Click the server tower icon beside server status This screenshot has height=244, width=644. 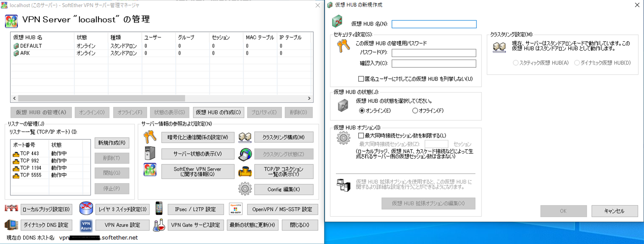click(x=150, y=153)
